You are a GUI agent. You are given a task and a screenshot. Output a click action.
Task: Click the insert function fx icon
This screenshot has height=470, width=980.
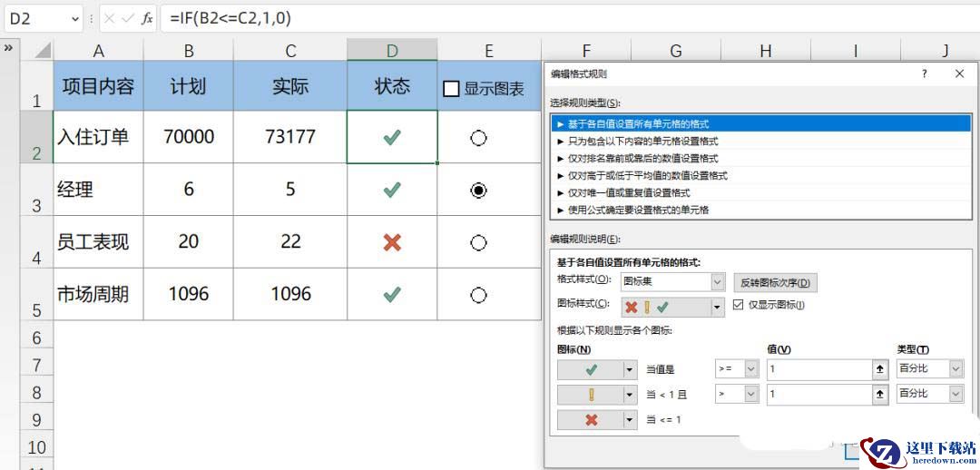(x=147, y=18)
